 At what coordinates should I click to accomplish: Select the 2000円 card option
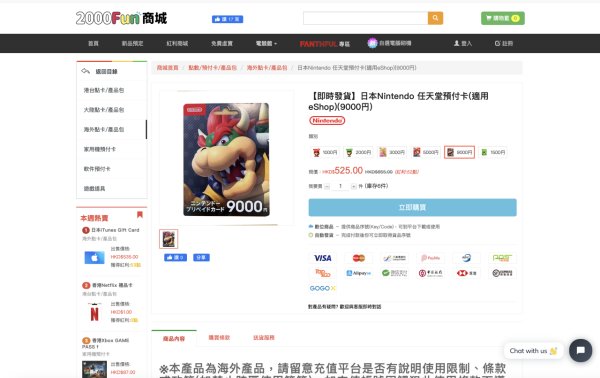click(358, 152)
